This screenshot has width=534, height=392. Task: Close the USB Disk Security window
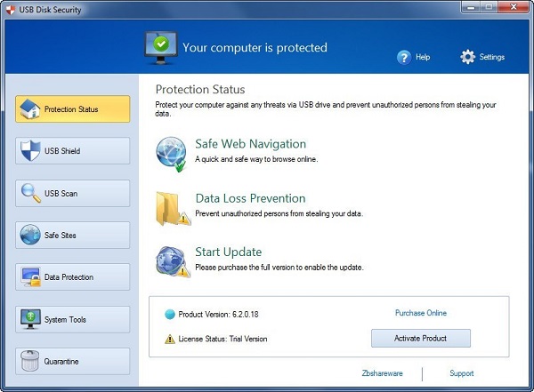pyautogui.click(x=514, y=7)
